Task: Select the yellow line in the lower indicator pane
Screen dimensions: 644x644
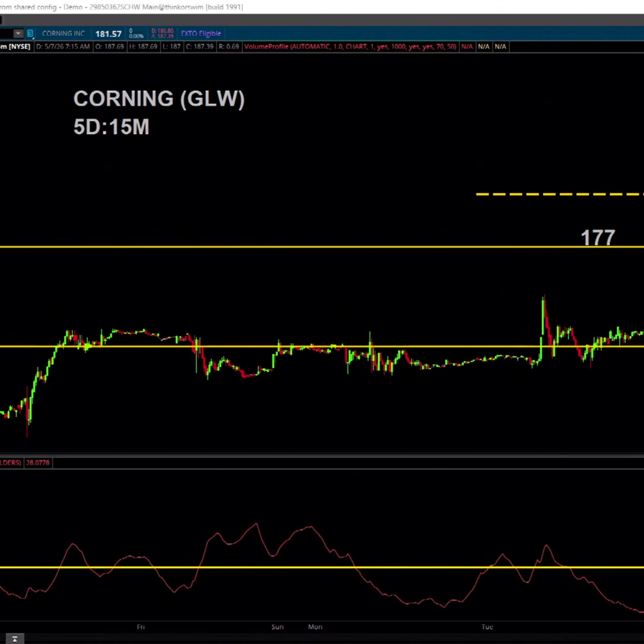Action: coord(322,567)
